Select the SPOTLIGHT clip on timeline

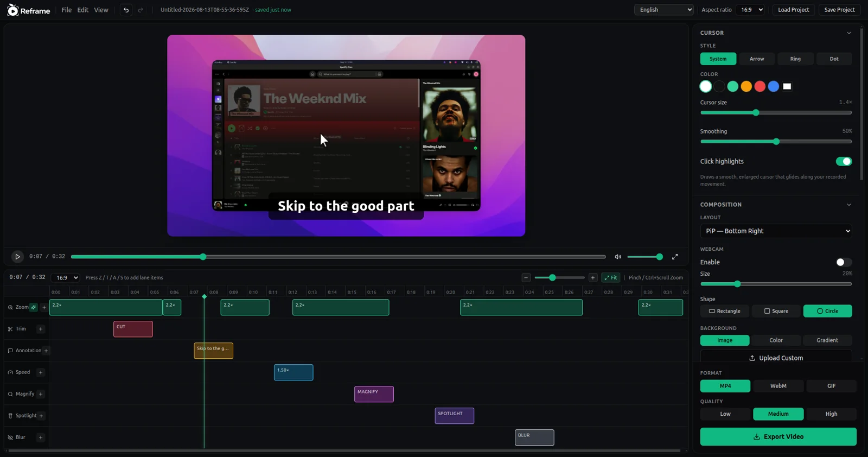point(454,416)
